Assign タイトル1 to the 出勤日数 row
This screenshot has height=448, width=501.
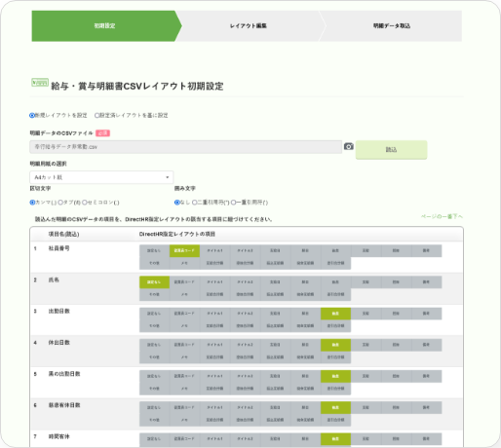[x=214, y=314]
